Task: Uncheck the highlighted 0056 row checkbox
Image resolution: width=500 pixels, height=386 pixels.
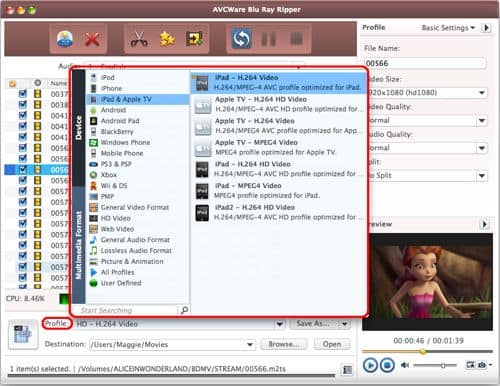Action: click(23, 169)
